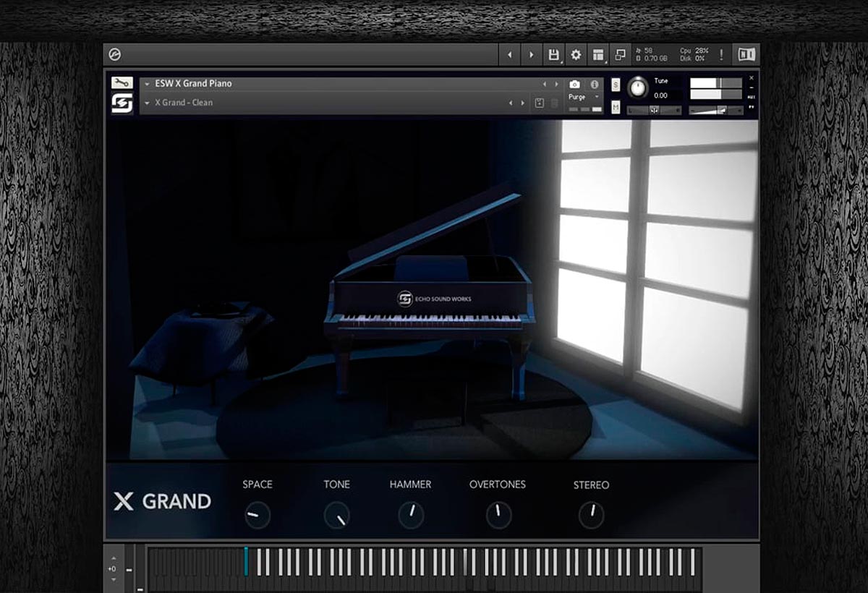Viewport: 868px width, 593px height.
Task: Select previous snapshot arrow beside X Grand - Clean
Action: (511, 103)
